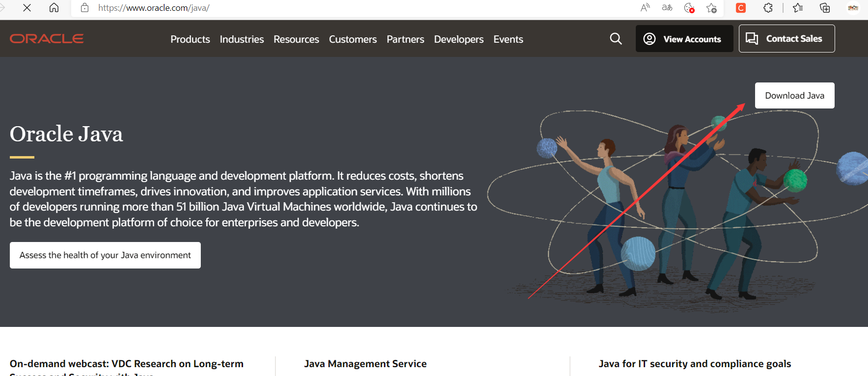Screen dimensions: 868x376
Task: Open Java for IT security and compliance goals
Action: pyautogui.click(x=695, y=364)
